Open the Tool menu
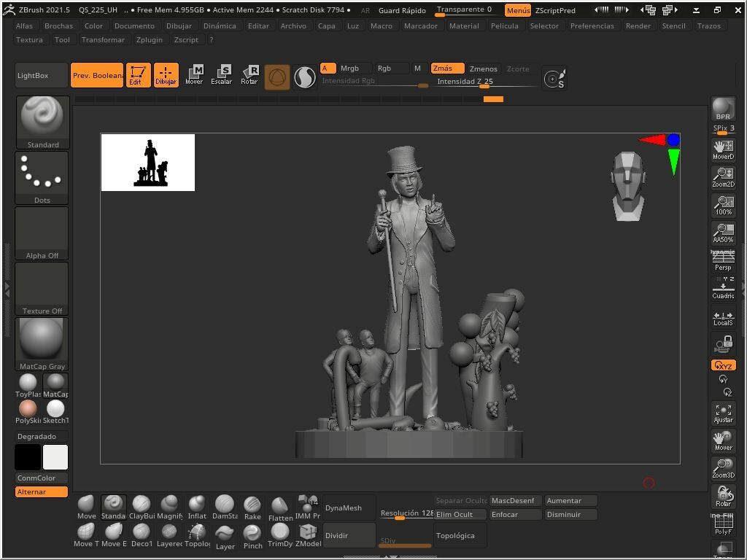The image size is (747, 560). (62, 39)
